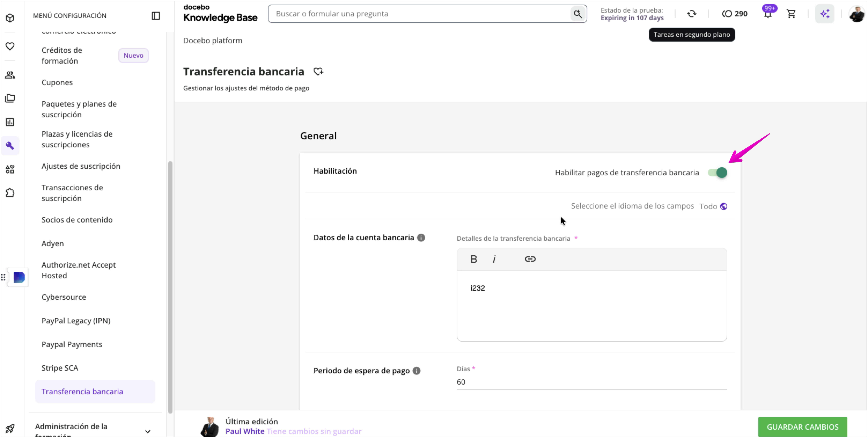Click the cube icon in left rail
The image size is (868, 438).
10,18
